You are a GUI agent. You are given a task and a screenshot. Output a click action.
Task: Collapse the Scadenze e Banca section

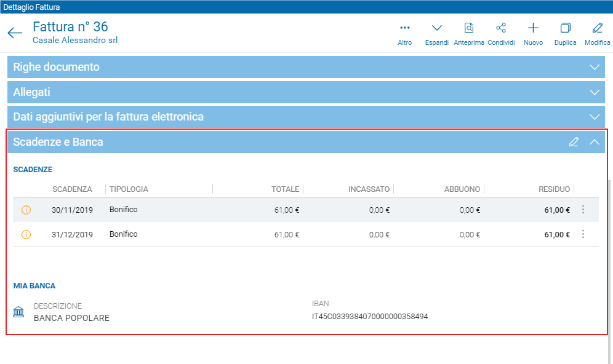point(595,142)
